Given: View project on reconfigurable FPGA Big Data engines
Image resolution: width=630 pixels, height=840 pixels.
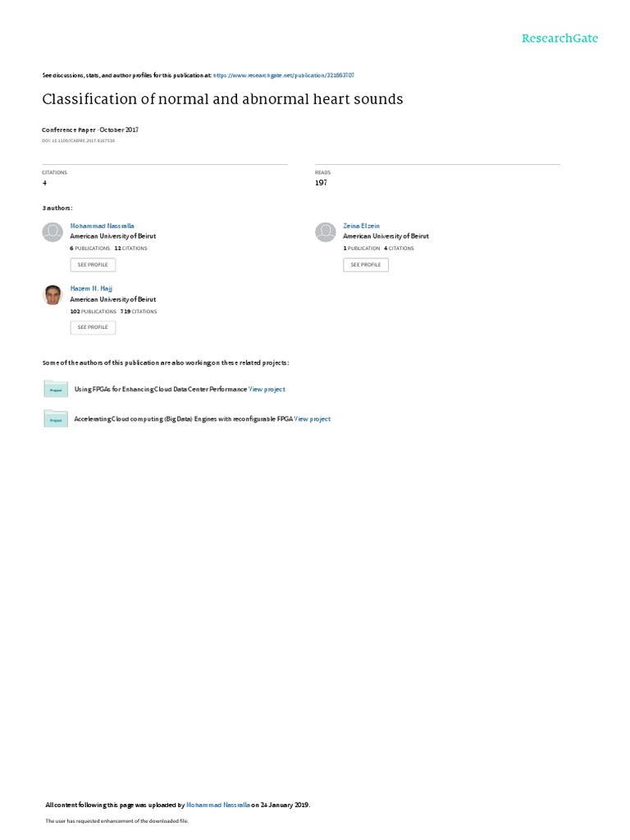Looking at the screenshot, I should 313,419.
